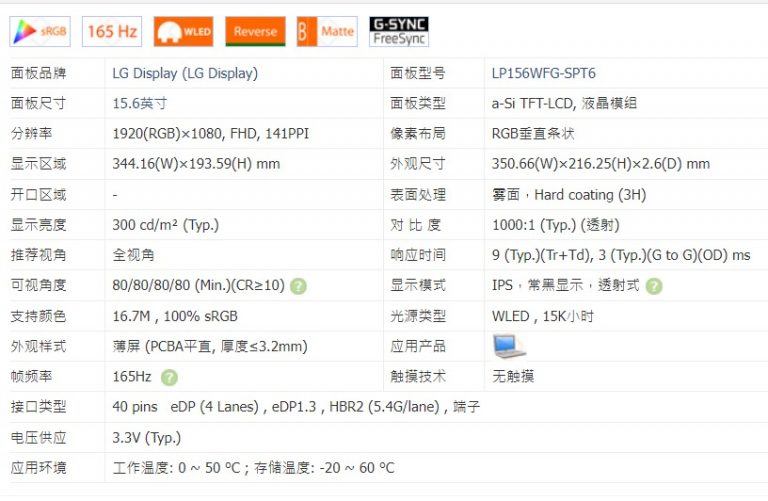Click the 应用环境 row label
Screen dimensions: 768x501
pyautogui.click(x=38, y=468)
